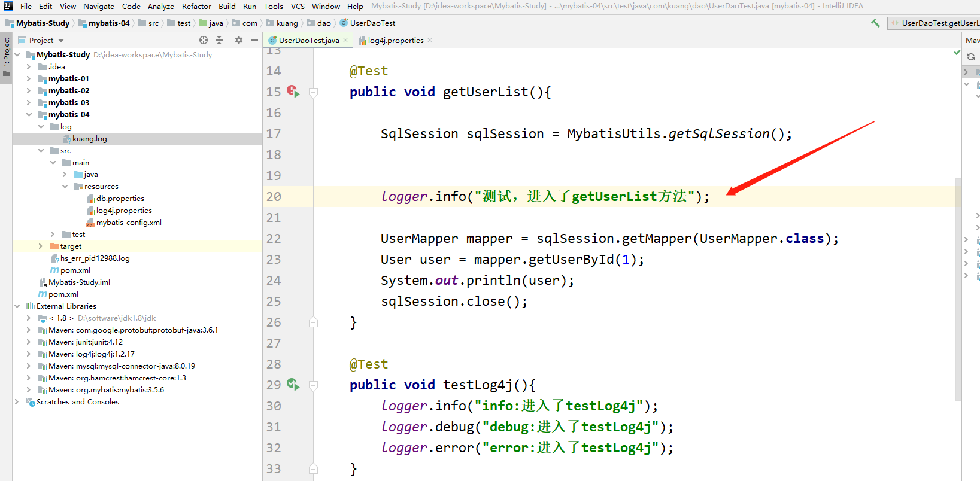Open the Refactor menu
This screenshot has height=481, width=980.
pos(196,6)
